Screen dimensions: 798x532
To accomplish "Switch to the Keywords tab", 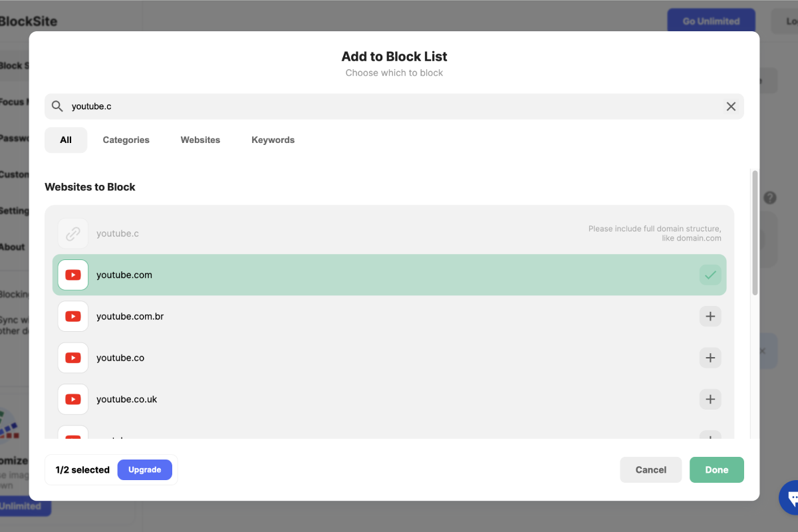I will click(273, 140).
